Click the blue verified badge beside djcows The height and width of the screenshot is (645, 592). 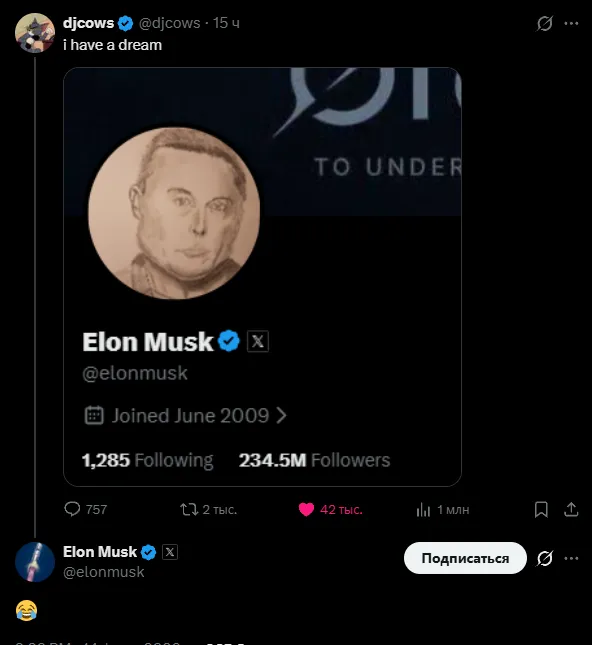coord(125,23)
